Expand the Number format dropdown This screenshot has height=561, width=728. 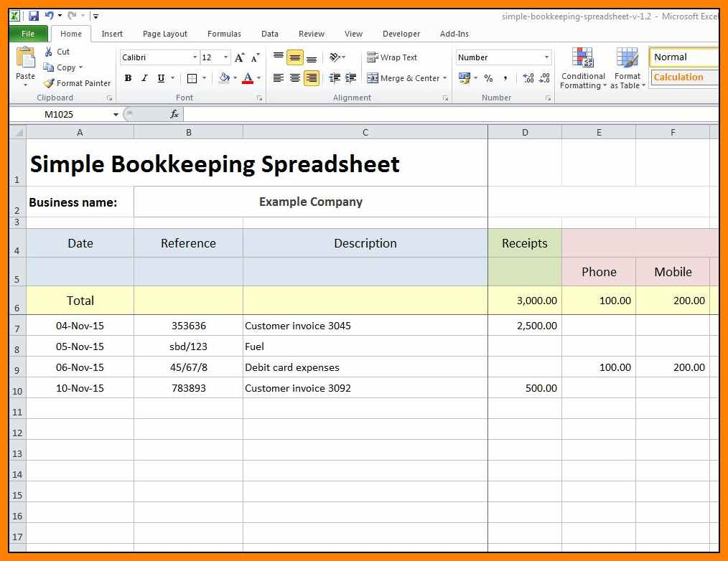point(546,57)
